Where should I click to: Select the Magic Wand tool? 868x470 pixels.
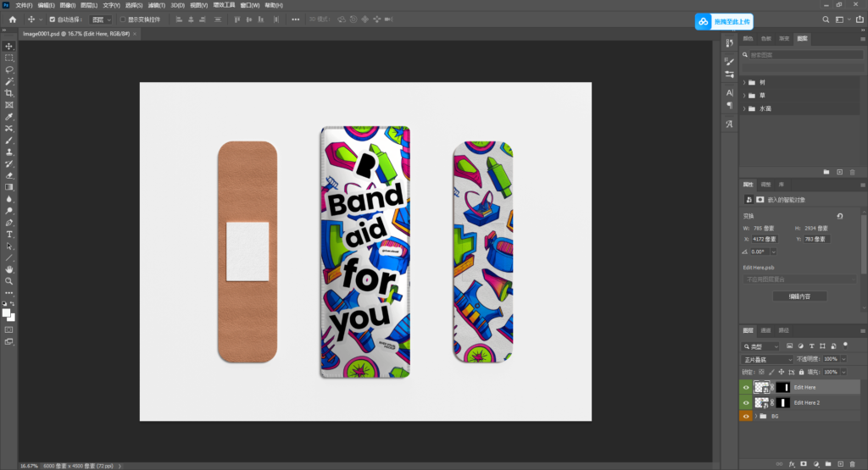pos(8,81)
